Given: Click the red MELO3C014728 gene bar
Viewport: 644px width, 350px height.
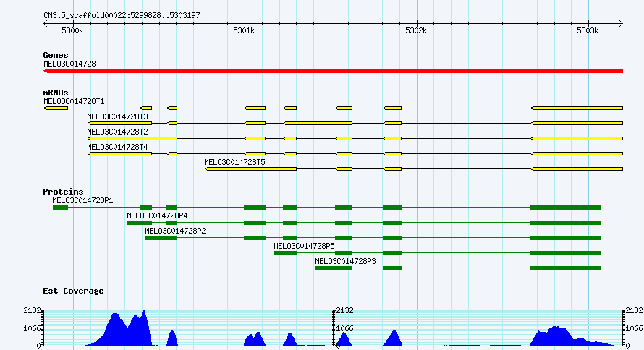Looking at the screenshot, I should pos(333,71).
